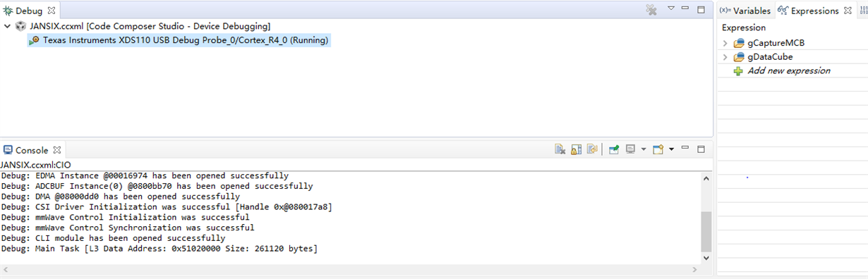Screen dimensions: 868x279
Task: Maximize the Debug view panel
Action: coord(701,10)
